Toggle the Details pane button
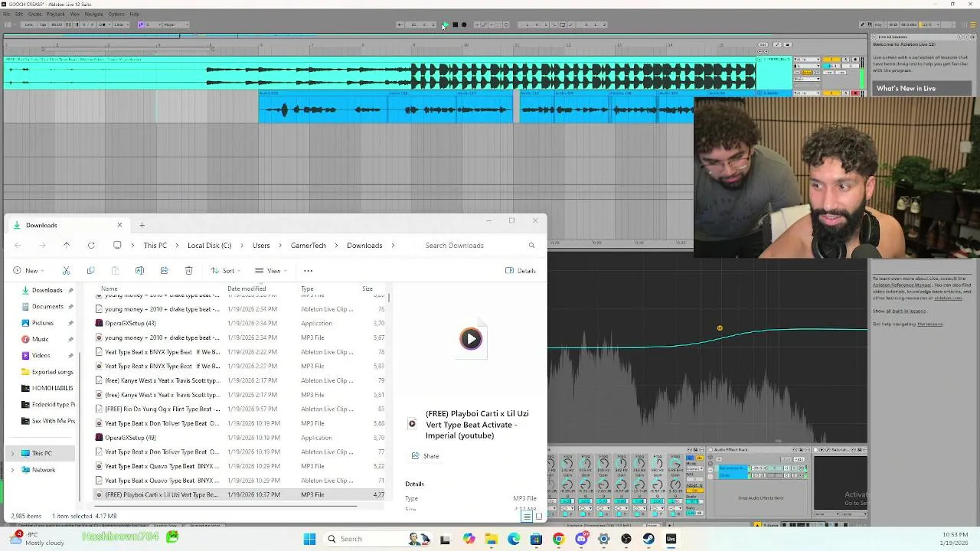Screen dimensions: 980x551 pos(521,270)
